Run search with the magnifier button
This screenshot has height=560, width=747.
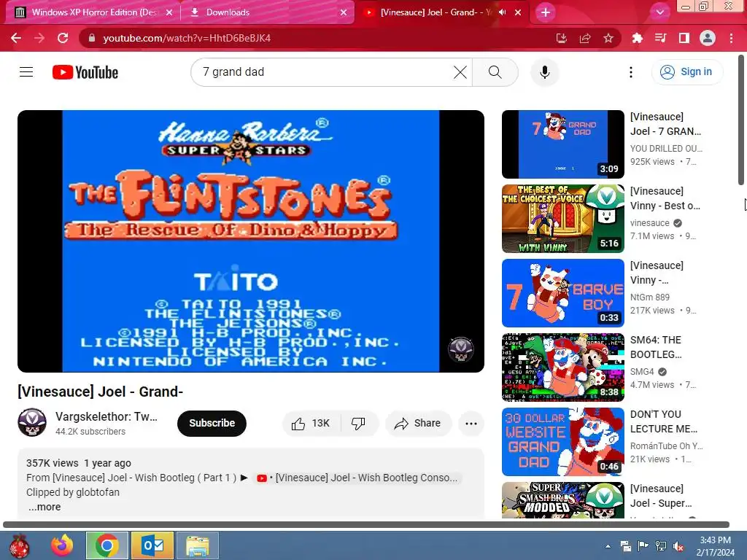495,72
